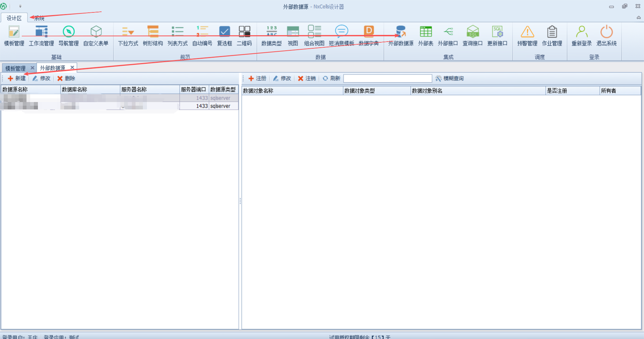Open the 下拉方式 dropdown style tool
This screenshot has width=644, height=339.
(128, 36)
